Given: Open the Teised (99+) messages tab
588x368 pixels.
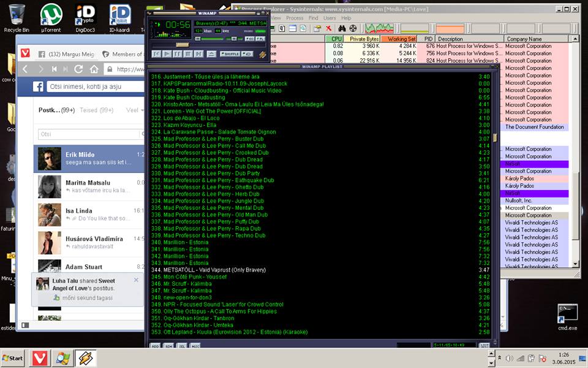Looking at the screenshot, I should pos(97,110).
